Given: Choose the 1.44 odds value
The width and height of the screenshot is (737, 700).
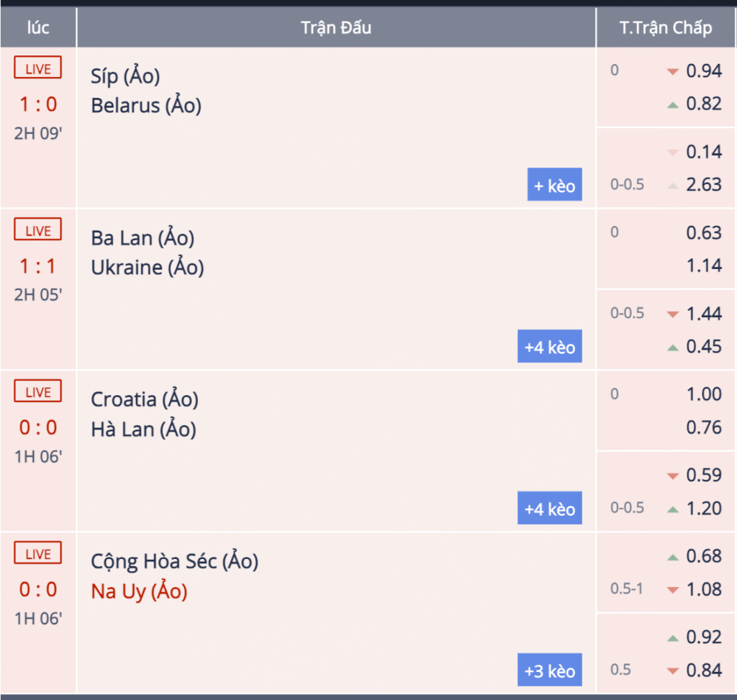Looking at the screenshot, I should 703,314.
